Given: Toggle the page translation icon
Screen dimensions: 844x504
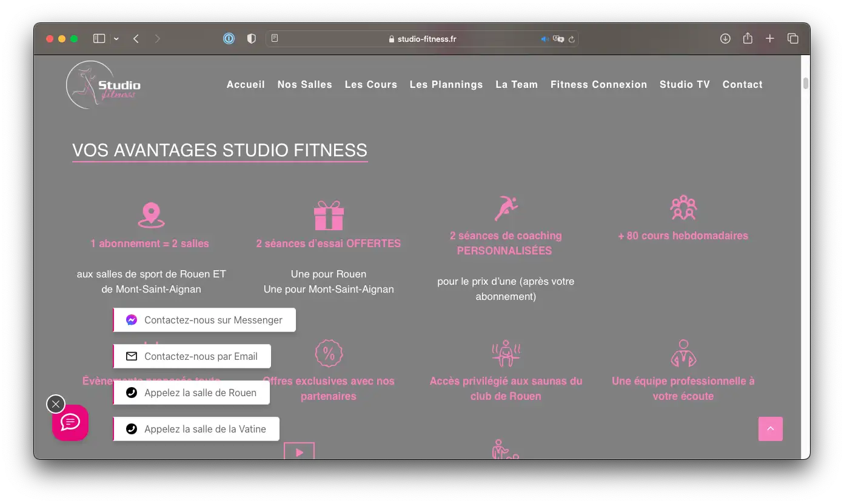Looking at the screenshot, I should (x=558, y=39).
